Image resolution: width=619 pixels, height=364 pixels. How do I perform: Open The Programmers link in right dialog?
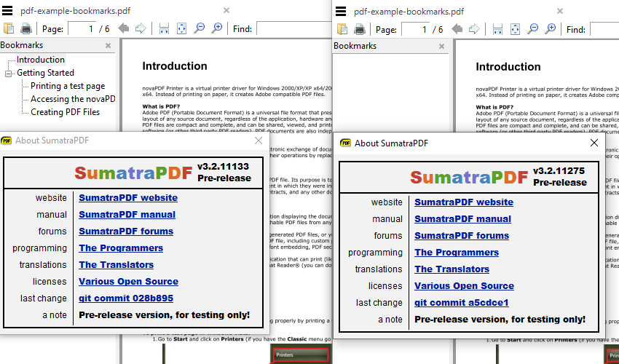[457, 253]
